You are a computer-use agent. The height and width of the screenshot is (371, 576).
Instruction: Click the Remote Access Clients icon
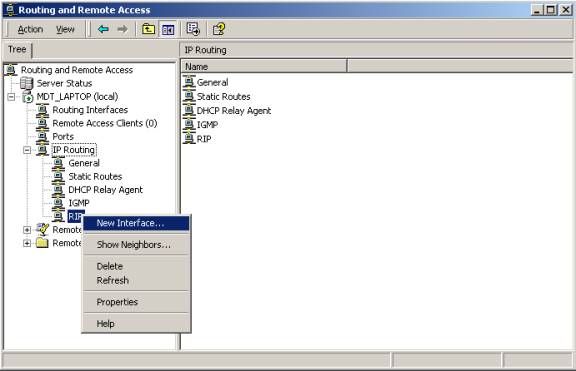tap(42, 123)
